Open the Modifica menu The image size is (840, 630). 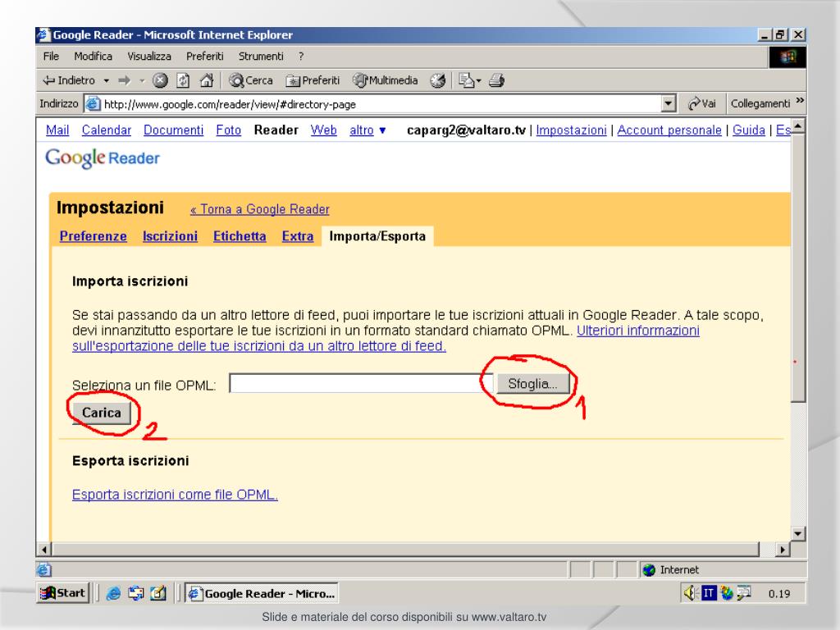[94, 57]
